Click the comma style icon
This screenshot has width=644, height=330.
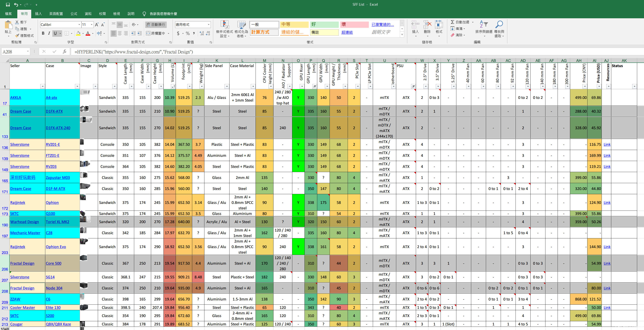coord(194,33)
